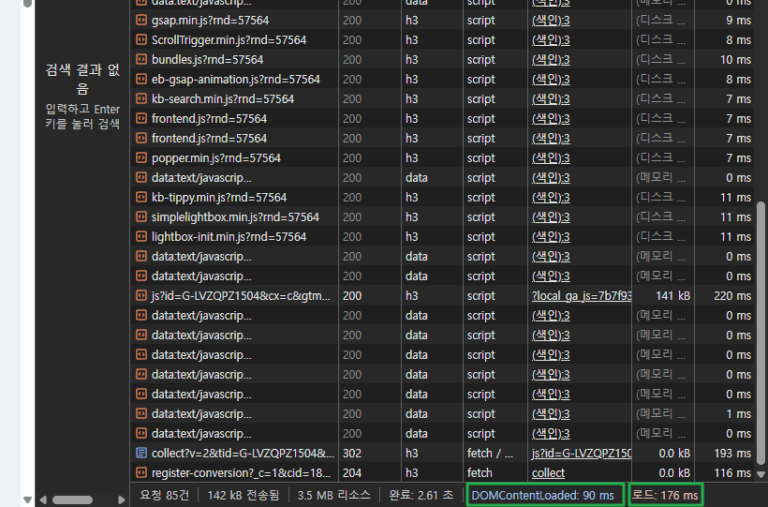Select the lightbox-init.min.js request entry
Image resolution: width=768 pixels, height=507 pixels.
(228, 237)
